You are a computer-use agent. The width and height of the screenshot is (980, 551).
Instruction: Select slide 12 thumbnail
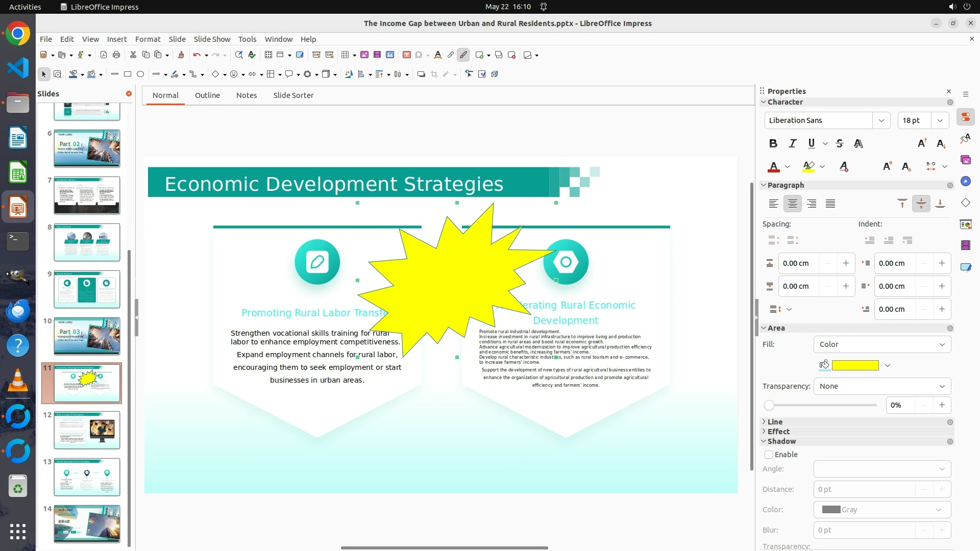tap(87, 430)
